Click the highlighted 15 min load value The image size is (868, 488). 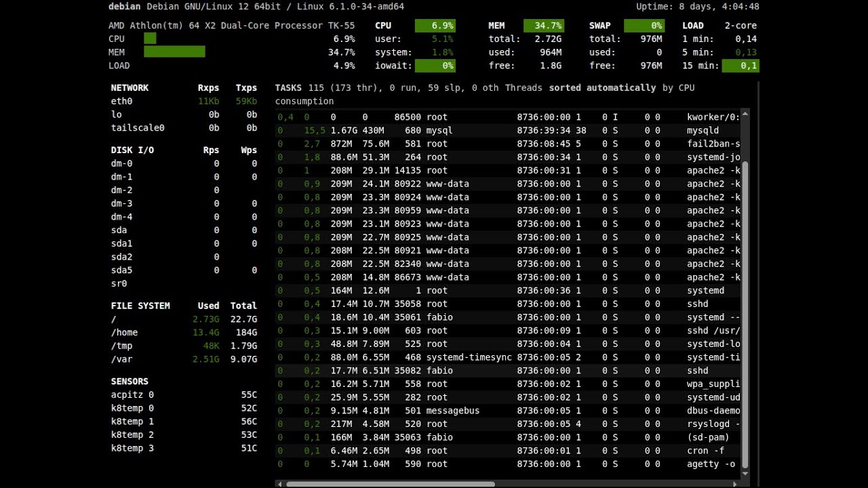(741, 66)
